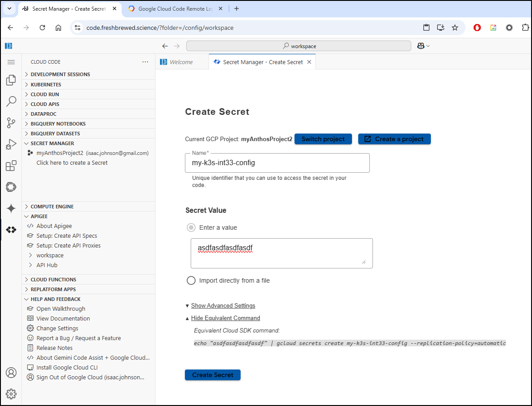Expand the BigQuery Notebooks section
The image size is (532, 406).
89,124
